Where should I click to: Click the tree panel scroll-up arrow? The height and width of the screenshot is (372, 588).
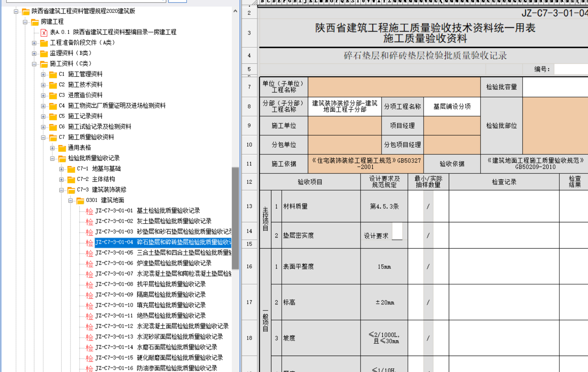(x=235, y=11)
